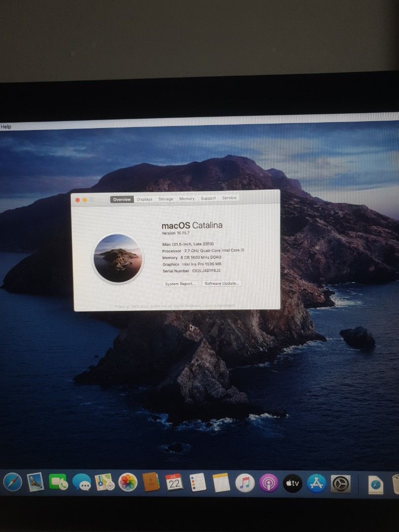Click the Version 10.15.7 text
The width and height of the screenshot is (399, 532).
[175, 233]
